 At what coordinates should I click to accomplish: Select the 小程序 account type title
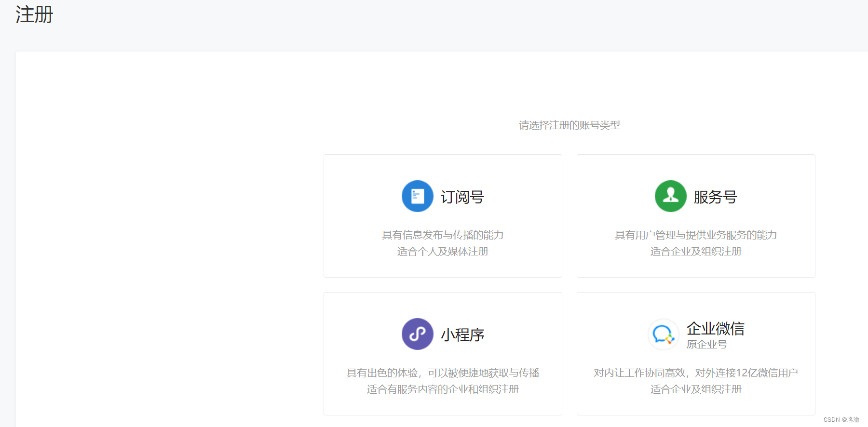click(x=462, y=335)
